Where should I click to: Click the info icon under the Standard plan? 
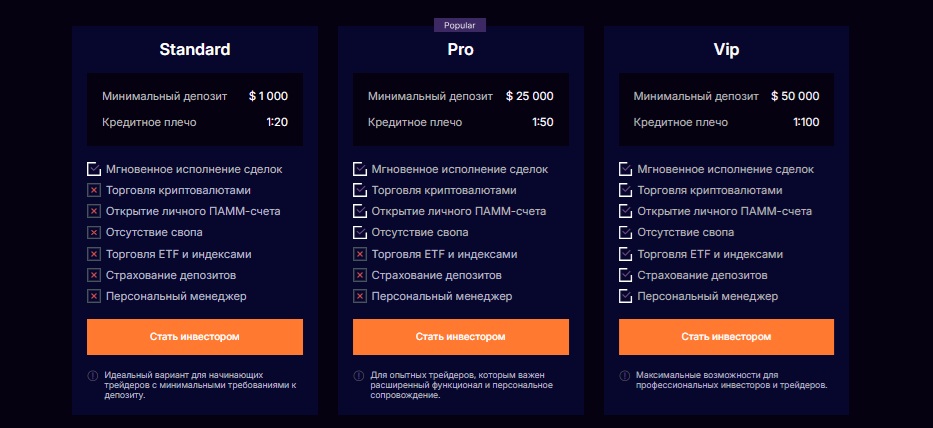point(93,376)
